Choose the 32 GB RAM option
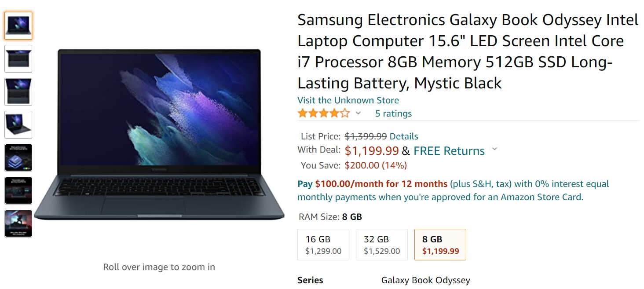This screenshot has width=644, height=289. point(381,245)
